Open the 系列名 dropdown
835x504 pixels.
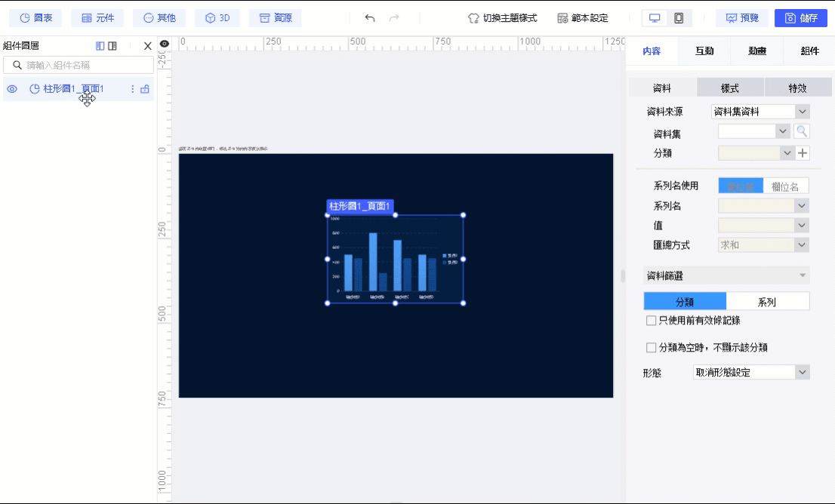click(x=764, y=206)
